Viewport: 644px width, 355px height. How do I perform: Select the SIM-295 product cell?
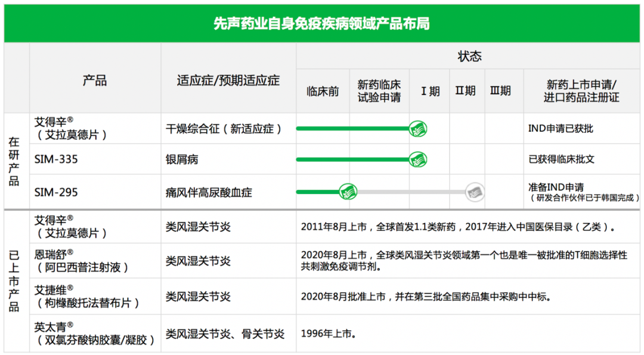(x=56, y=192)
